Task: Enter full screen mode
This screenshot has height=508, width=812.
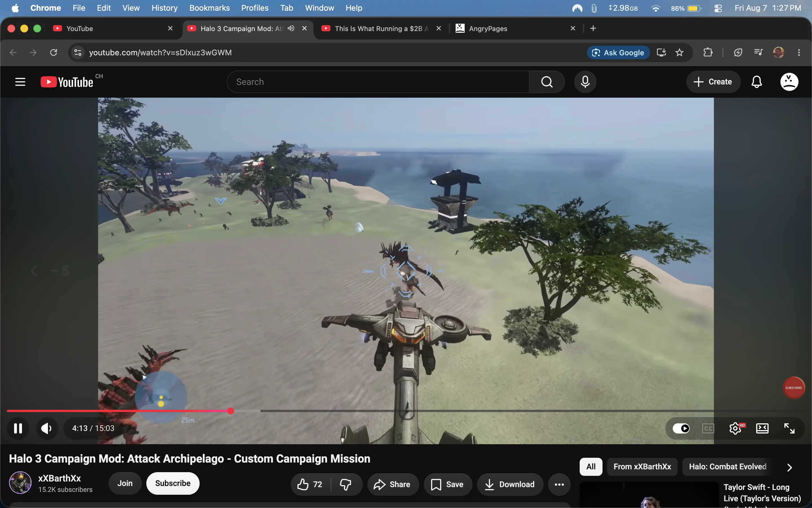Action: [x=789, y=428]
